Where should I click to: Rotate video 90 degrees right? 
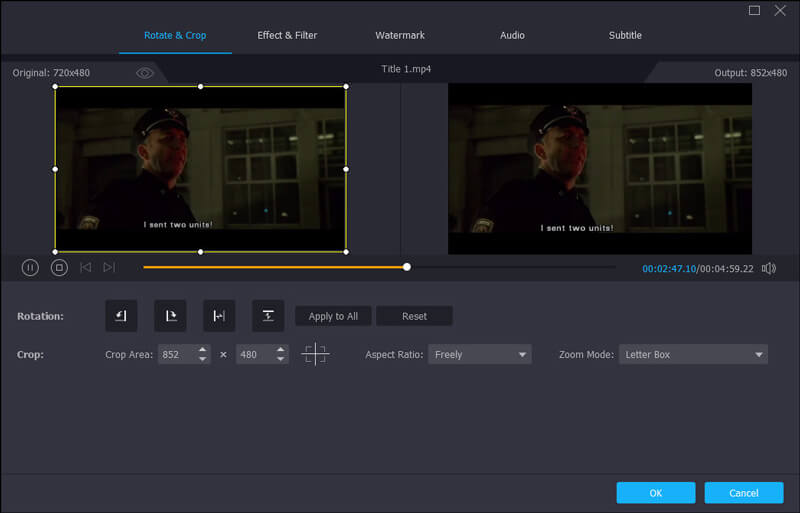[170, 316]
